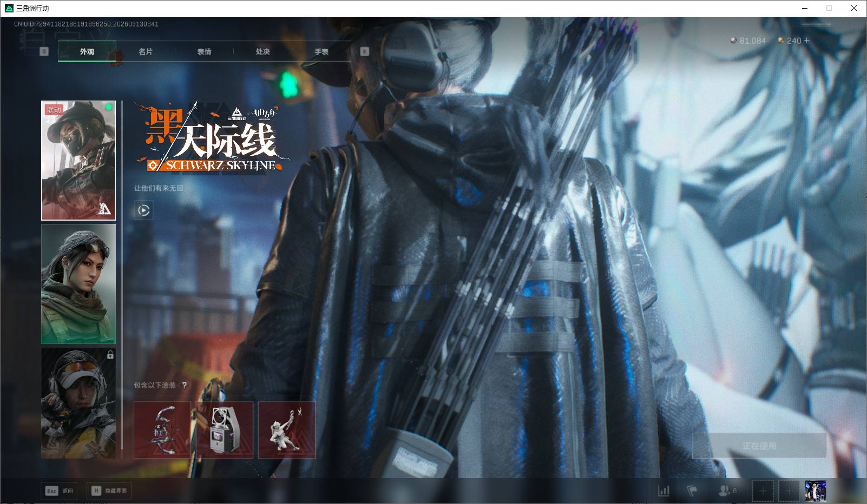Click the green equipped indicator dot
Image resolution: width=867 pixels, height=504 pixels.
click(109, 107)
